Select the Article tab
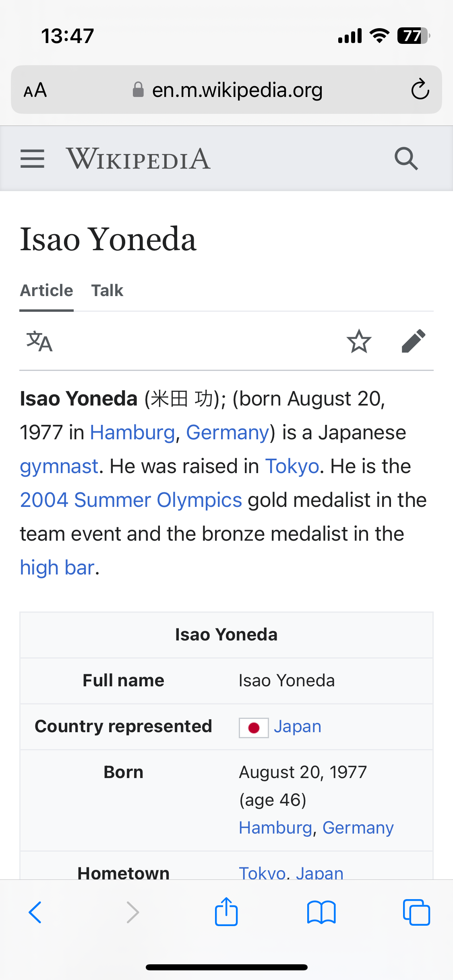This screenshot has width=453, height=980. [47, 290]
